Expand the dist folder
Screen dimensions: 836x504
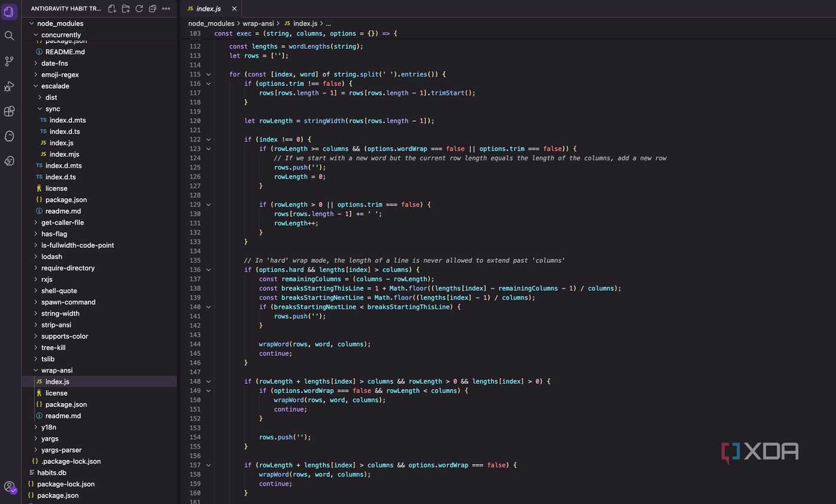click(51, 97)
